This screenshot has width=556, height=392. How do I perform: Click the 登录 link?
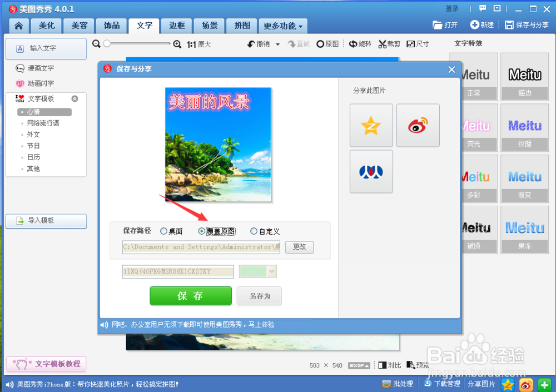452,8
